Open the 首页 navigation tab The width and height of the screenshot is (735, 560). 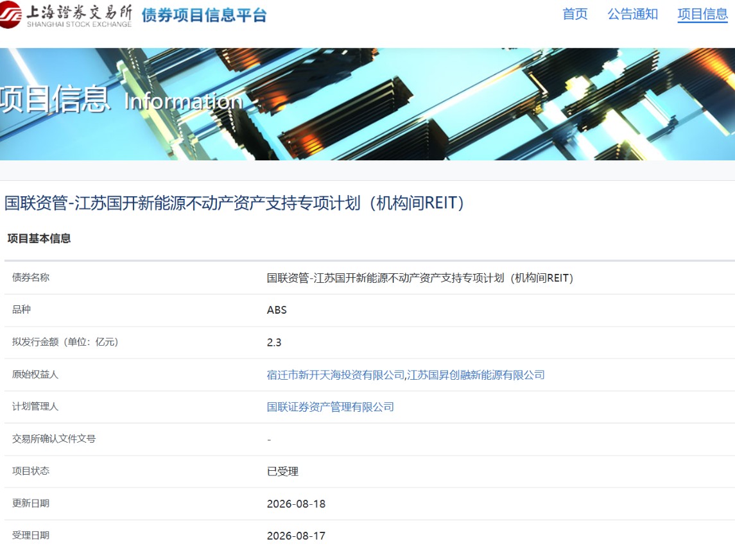click(x=575, y=14)
